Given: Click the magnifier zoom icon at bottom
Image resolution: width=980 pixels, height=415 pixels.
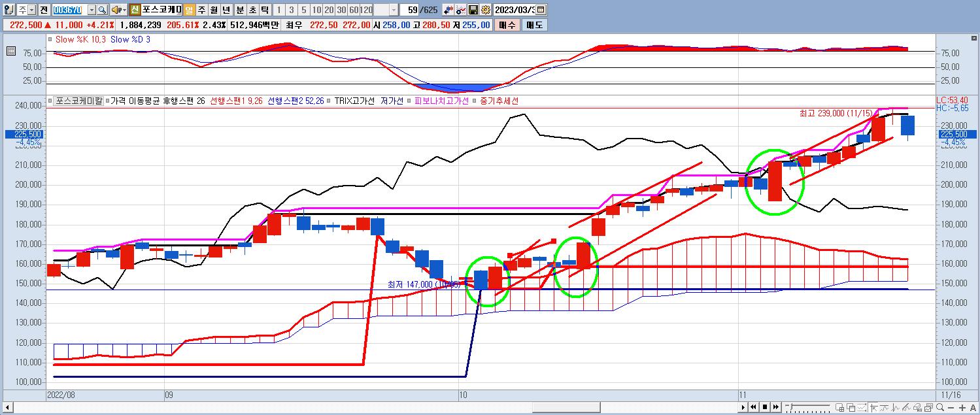Looking at the screenshot, I should pos(939,407).
